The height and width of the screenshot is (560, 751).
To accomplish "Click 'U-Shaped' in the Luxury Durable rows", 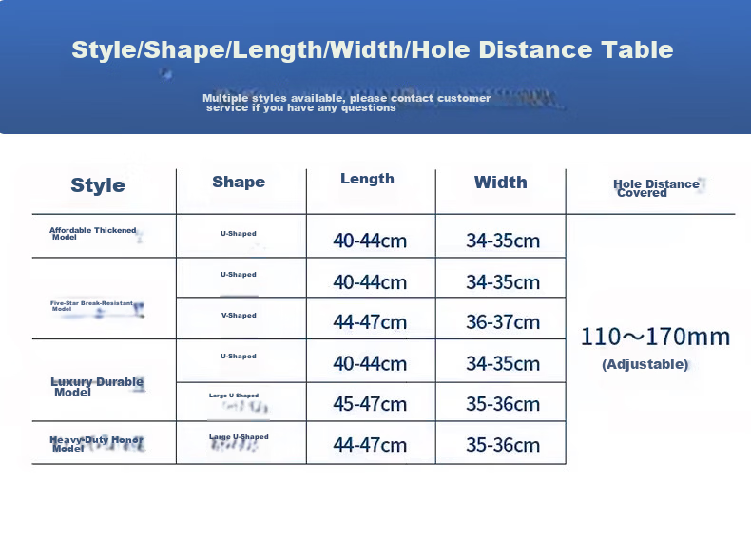I will tap(239, 356).
